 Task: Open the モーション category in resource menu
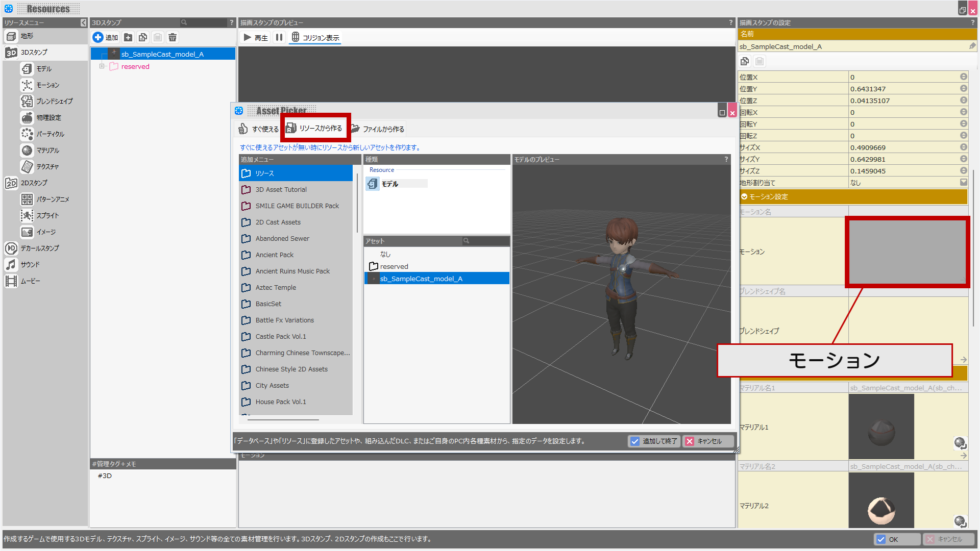tap(47, 85)
